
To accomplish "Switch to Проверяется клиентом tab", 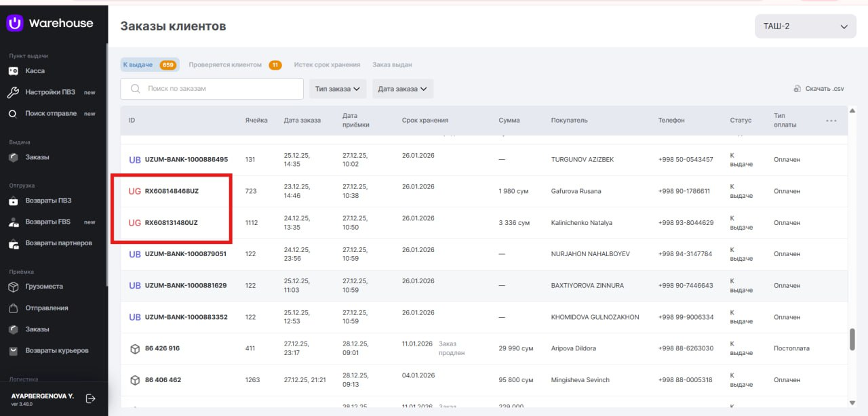I will [235, 65].
